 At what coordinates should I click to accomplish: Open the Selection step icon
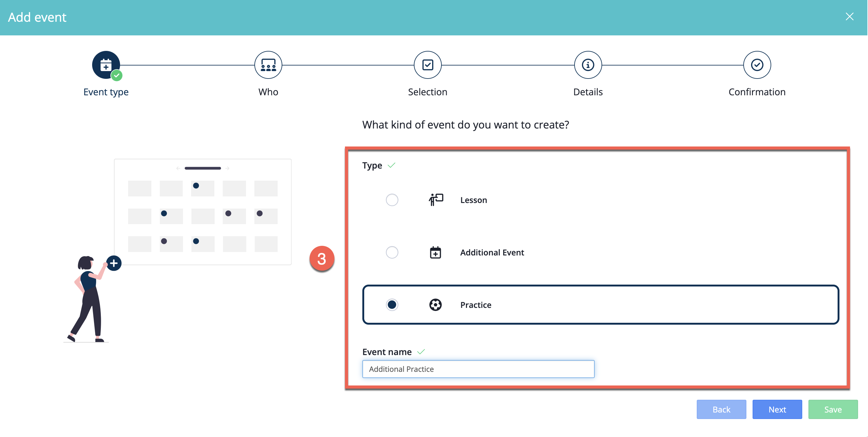point(427,65)
